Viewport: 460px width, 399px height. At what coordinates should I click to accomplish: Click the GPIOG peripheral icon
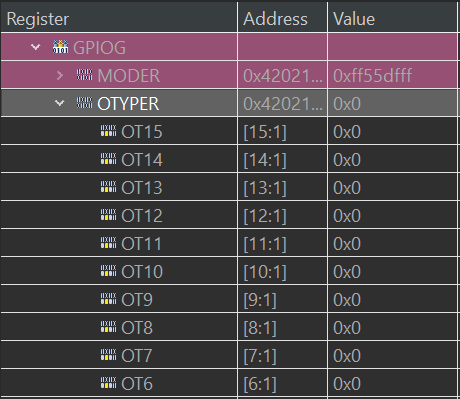pos(60,47)
